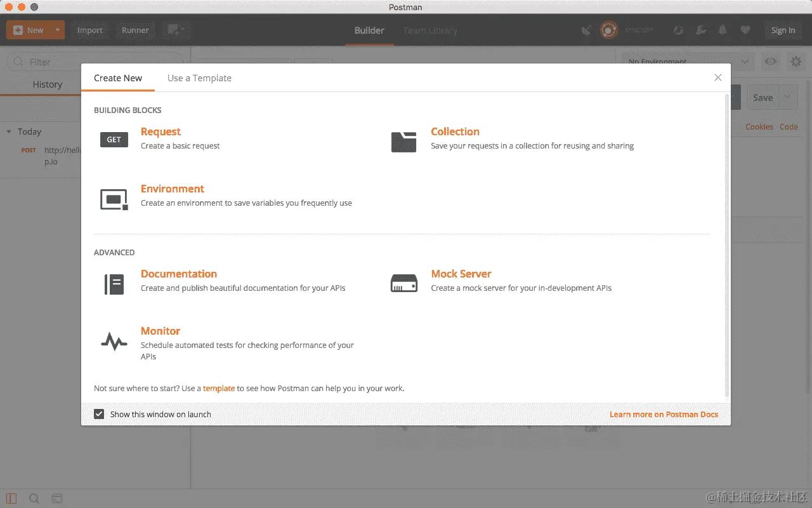This screenshot has width=812, height=508.
Task: Open the wrench settings icon
Action: coord(701,30)
